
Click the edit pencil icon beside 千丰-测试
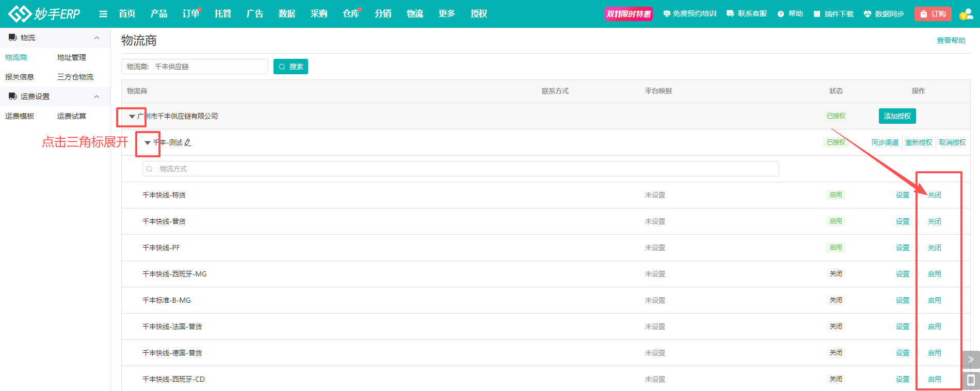pos(188,142)
